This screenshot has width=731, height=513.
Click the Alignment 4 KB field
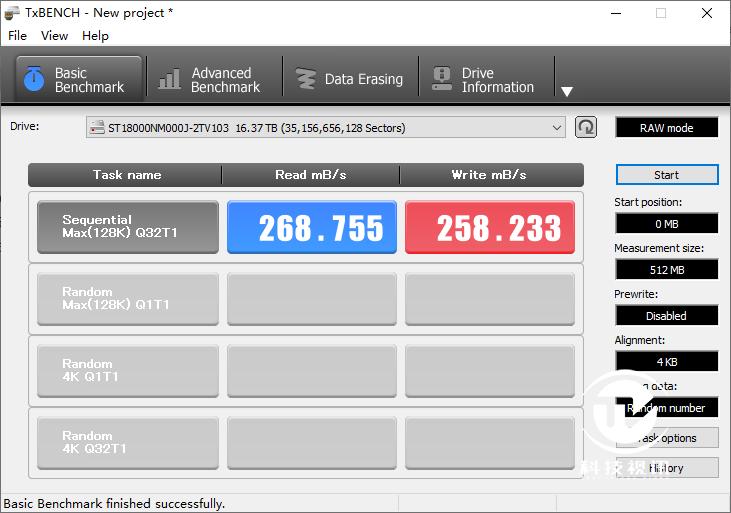tap(666, 361)
